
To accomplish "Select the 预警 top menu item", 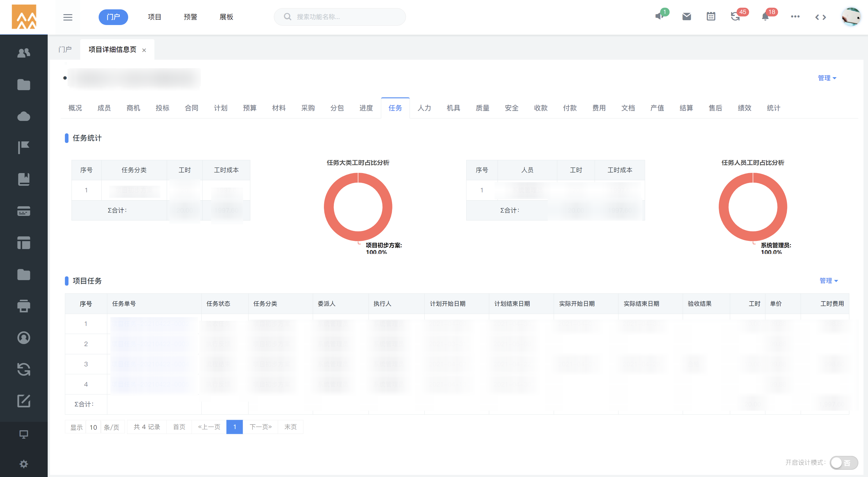I will coord(190,17).
